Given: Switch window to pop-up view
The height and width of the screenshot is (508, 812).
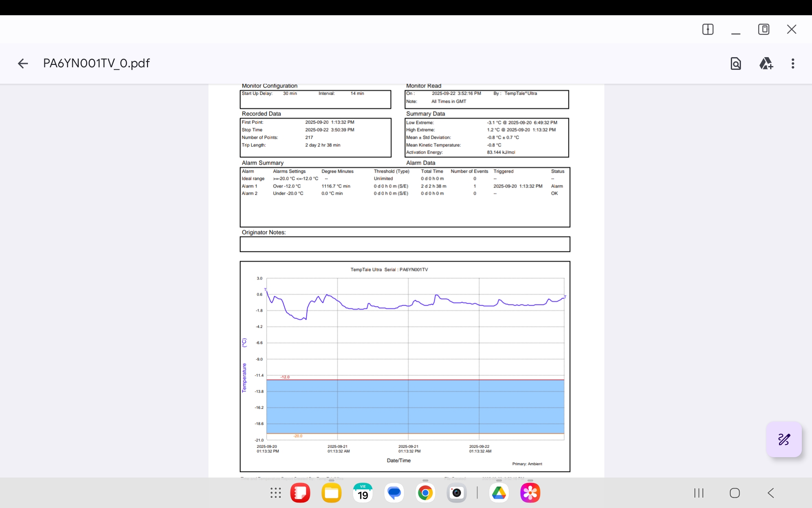Looking at the screenshot, I should 763,29.
